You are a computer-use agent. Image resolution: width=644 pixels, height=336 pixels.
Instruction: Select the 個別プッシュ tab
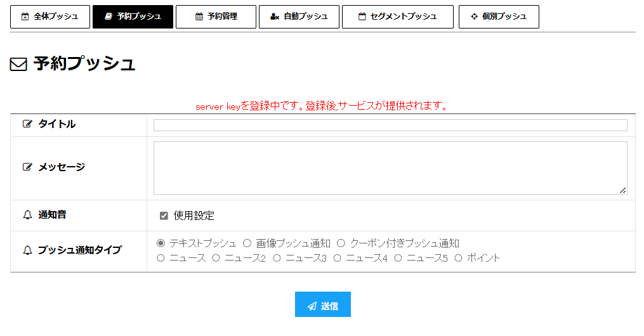click(499, 16)
